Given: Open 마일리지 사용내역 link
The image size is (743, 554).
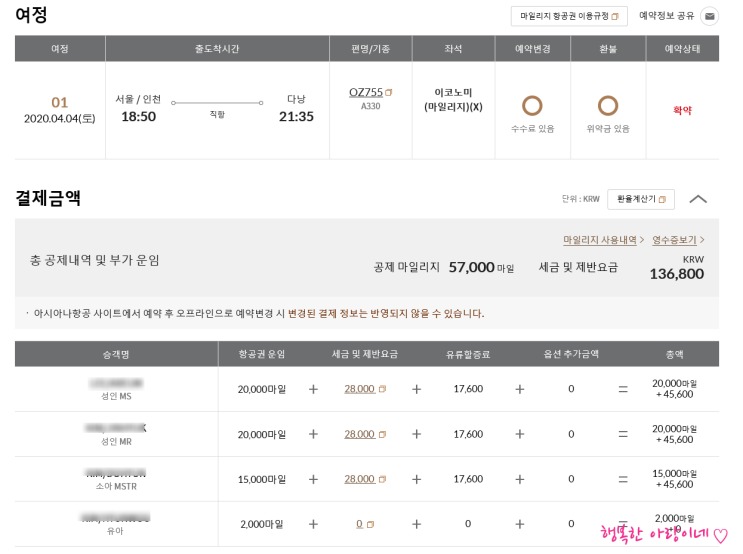Looking at the screenshot, I should 599,240.
